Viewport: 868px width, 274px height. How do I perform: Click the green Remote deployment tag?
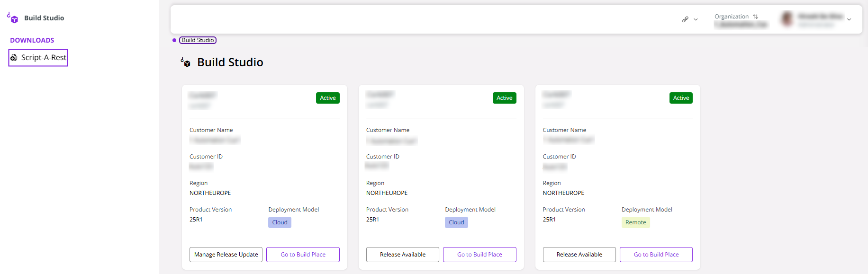point(635,222)
